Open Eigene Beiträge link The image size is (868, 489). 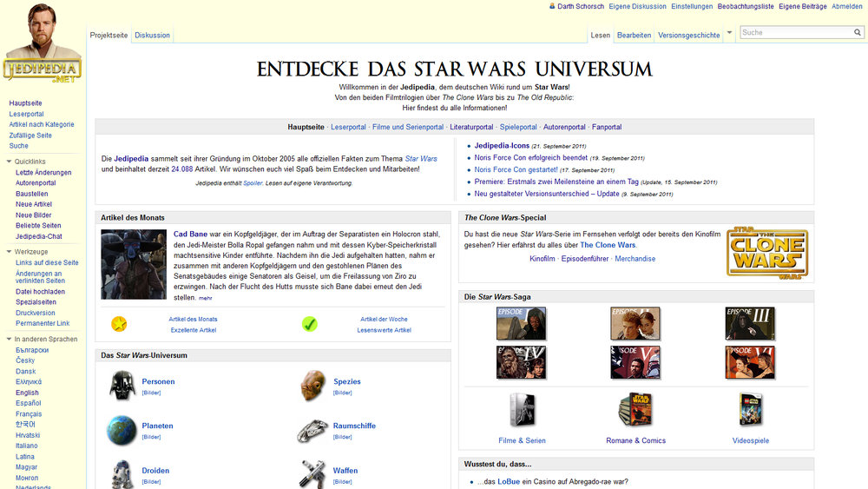(803, 6)
